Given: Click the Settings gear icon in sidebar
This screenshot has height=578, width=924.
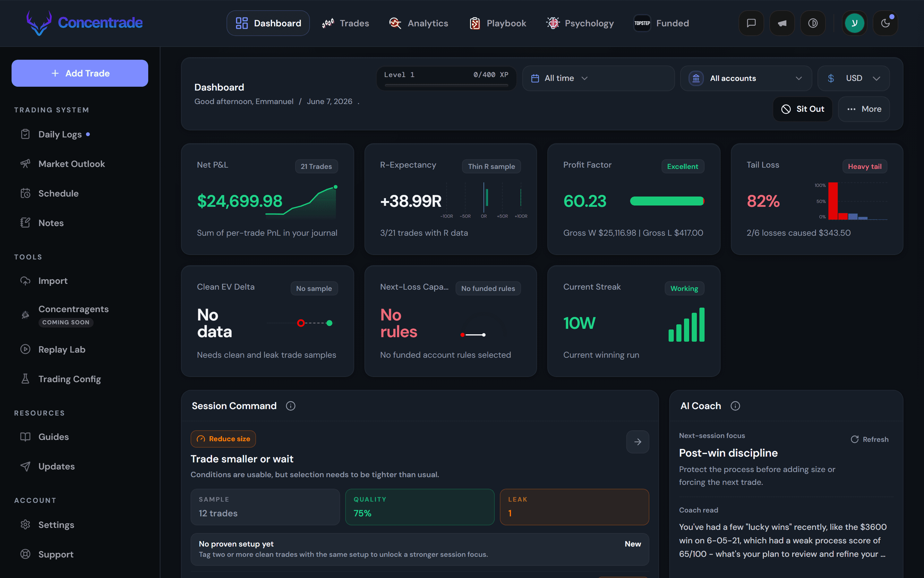Looking at the screenshot, I should (25, 525).
